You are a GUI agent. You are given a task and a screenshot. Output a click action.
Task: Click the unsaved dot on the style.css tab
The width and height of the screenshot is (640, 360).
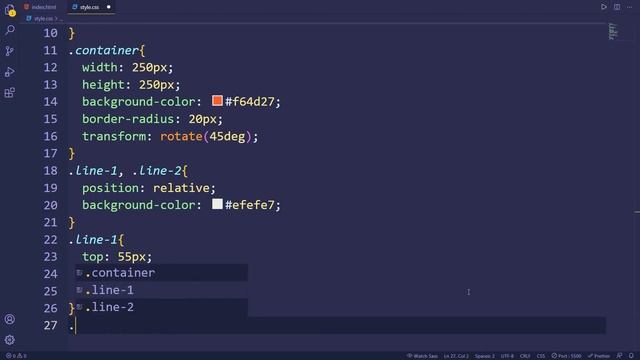coord(109,7)
